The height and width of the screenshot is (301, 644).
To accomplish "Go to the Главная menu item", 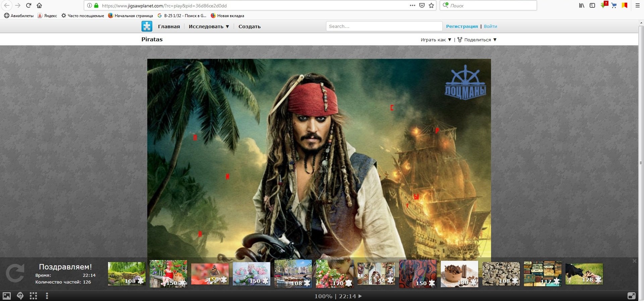I will coord(169,27).
